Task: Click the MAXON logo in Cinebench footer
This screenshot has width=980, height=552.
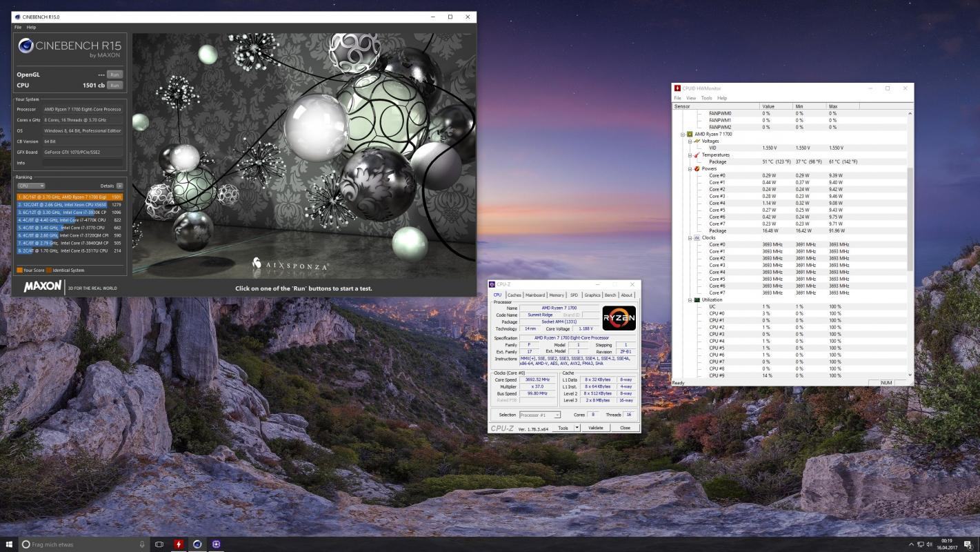Action: [x=43, y=286]
